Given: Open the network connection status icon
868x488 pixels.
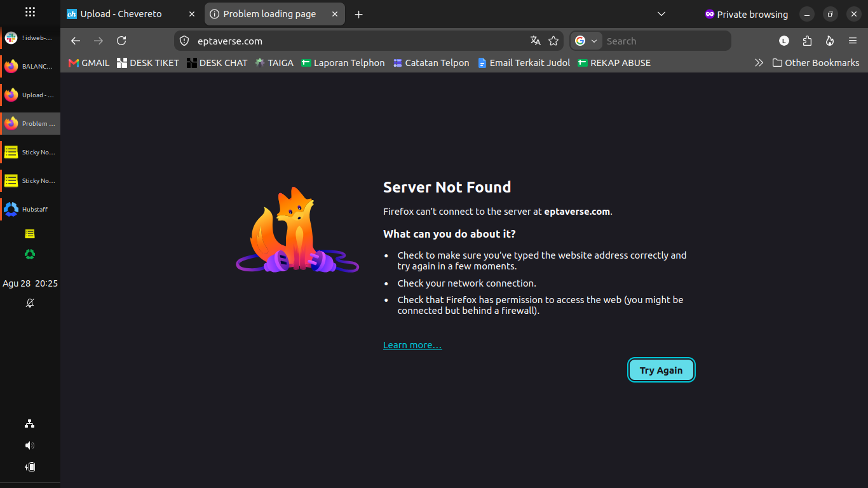Looking at the screenshot, I should click(x=30, y=424).
